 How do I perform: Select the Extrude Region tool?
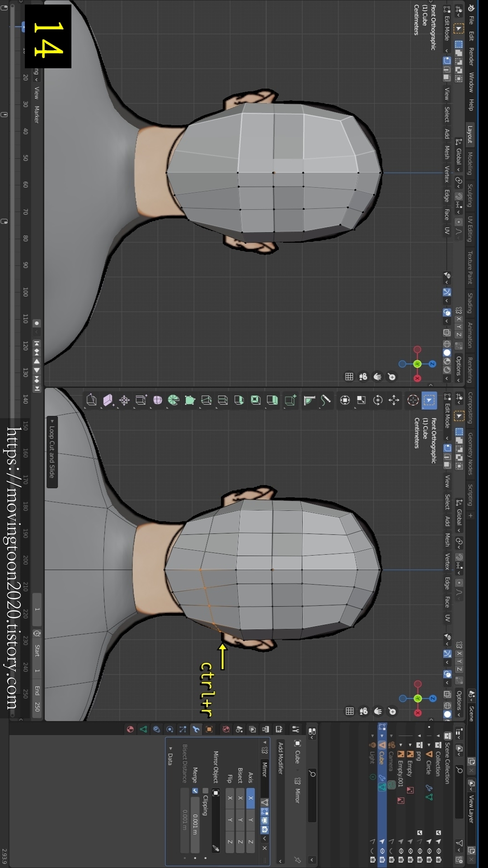pyautogui.click(x=272, y=400)
